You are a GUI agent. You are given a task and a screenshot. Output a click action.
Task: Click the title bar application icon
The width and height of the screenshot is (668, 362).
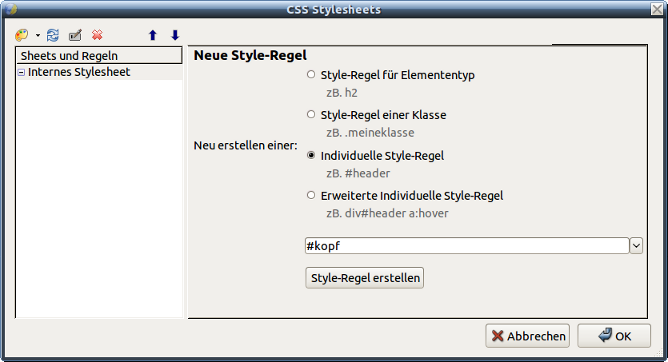point(11,9)
